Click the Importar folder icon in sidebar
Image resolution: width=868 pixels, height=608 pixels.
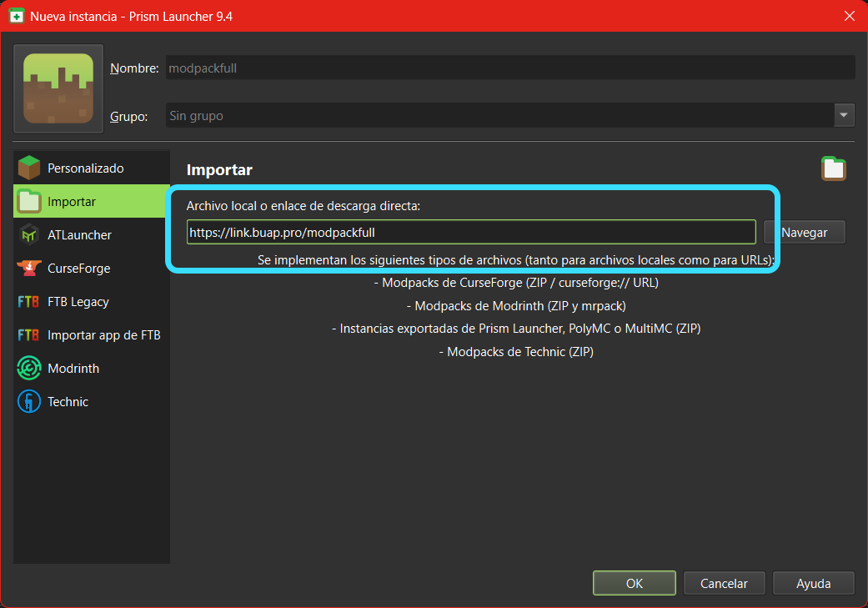coord(29,202)
